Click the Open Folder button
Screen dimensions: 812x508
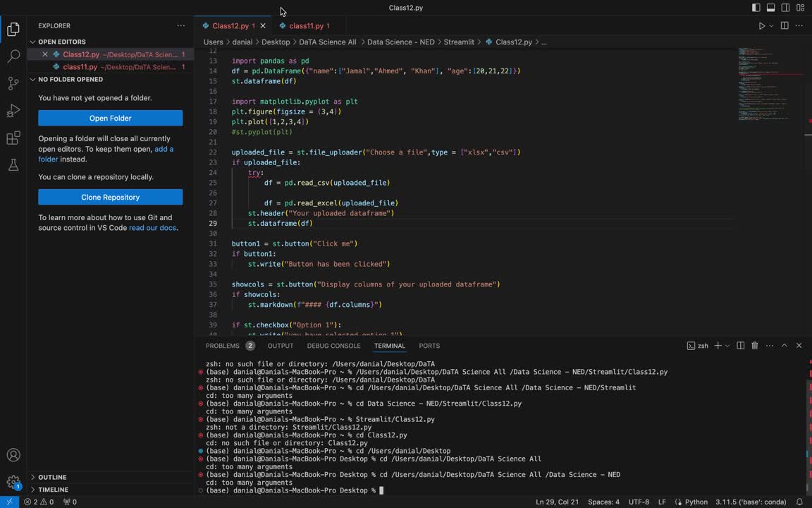click(x=110, y=118)
